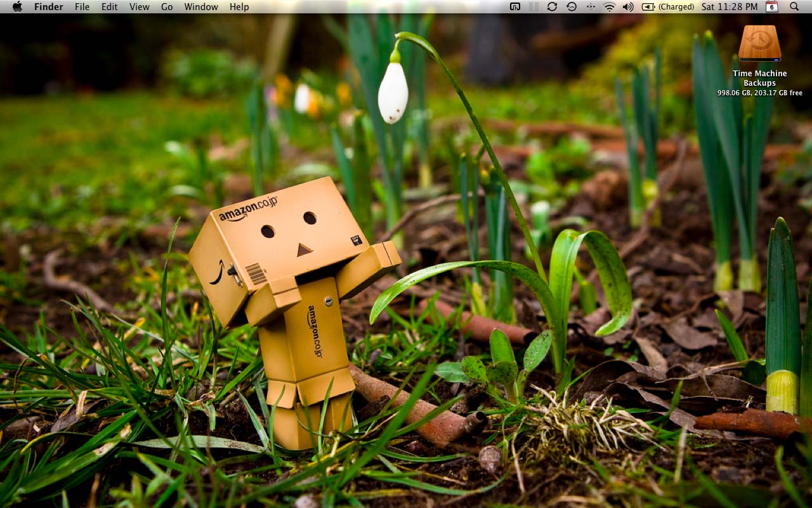
Task: Click the Time Machine Backups label
Action: pos(760,78)
